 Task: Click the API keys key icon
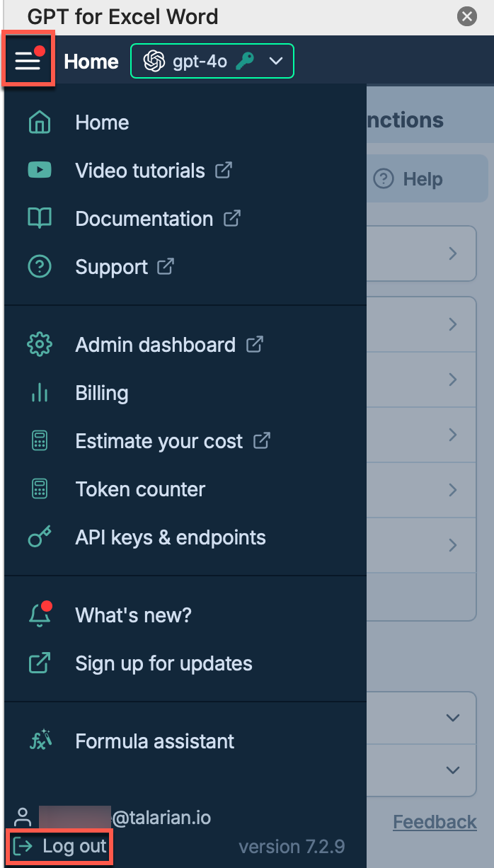click(40, 537)
